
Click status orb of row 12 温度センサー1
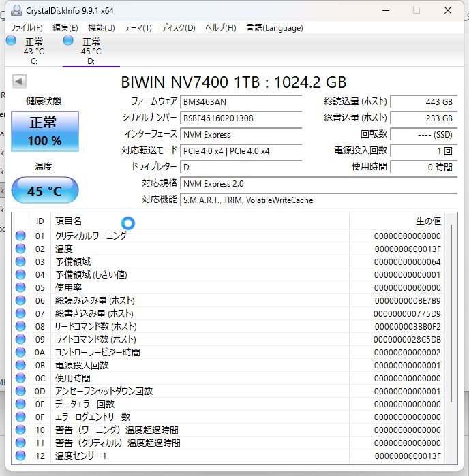(x=20, y=456)
